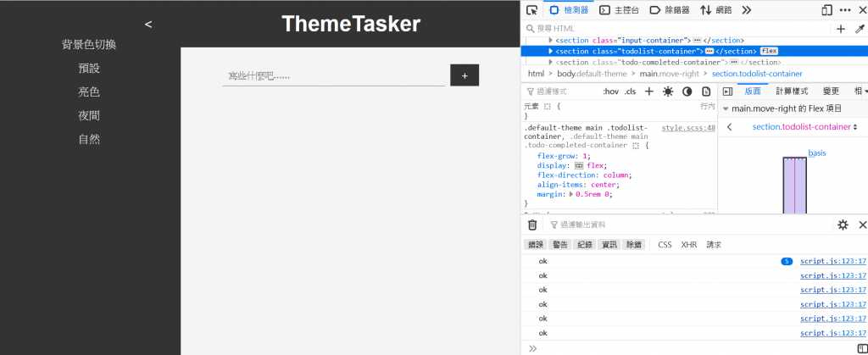Add a new style rule plus icon
Screen dimensions: 868x355
[x=649, y=92]
